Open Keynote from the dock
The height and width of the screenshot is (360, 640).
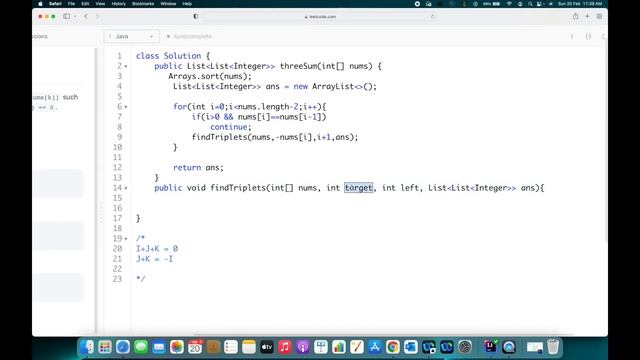pyautogui.click(x=320, y=347)
